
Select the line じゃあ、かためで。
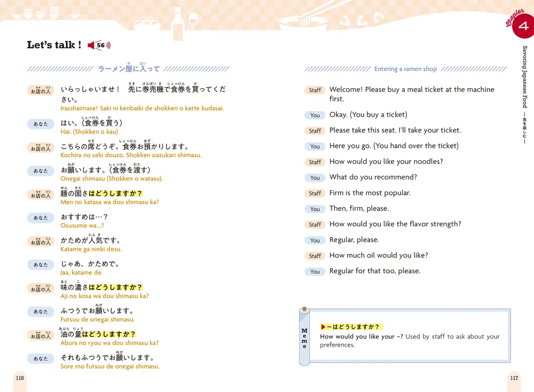(90, 264)
